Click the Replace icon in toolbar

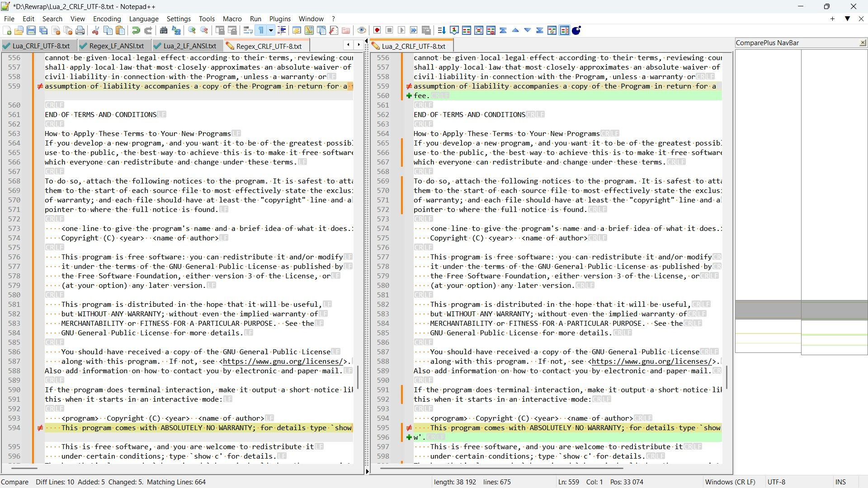tap(176, 30)
